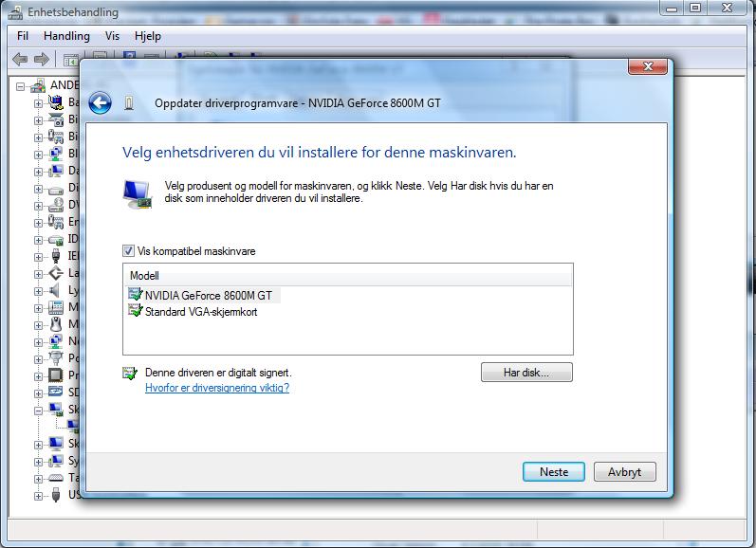Select the keyboard 'Ta' icon
The image size is (756, 548).
click(55, 478)
